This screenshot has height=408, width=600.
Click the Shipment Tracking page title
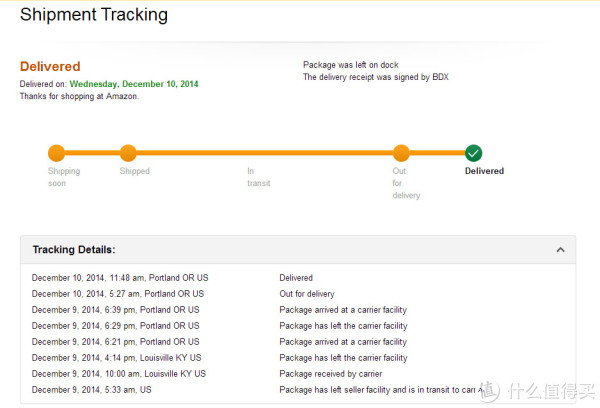coord(94,15)
